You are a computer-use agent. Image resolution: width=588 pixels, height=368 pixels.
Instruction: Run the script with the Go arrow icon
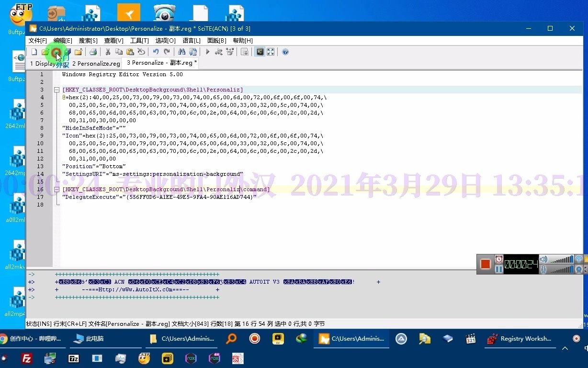[x=208, y=52]
